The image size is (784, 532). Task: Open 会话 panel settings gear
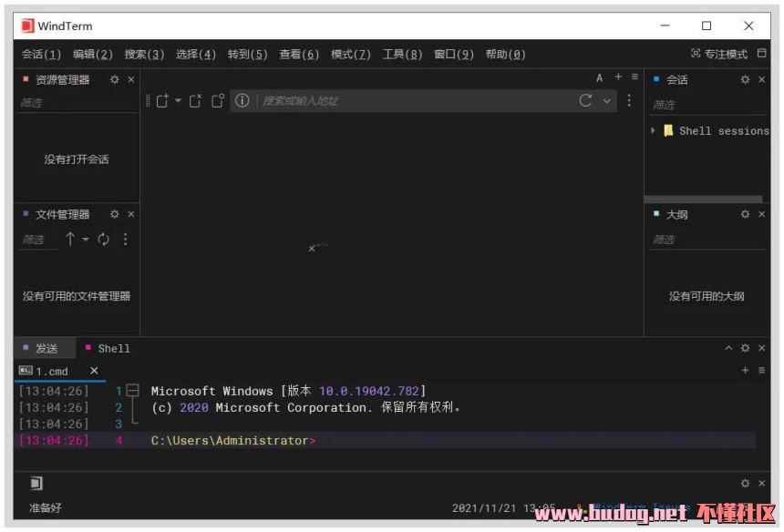point(745,79)
